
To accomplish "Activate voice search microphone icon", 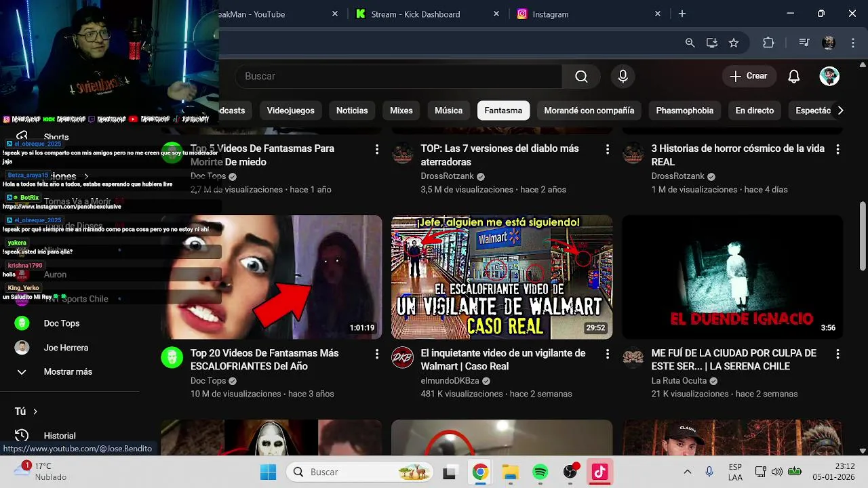I will click(623, 77).
